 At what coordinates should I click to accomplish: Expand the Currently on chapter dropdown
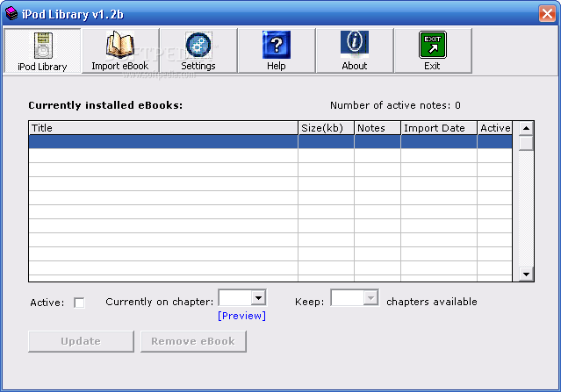(x=258, y=299)
